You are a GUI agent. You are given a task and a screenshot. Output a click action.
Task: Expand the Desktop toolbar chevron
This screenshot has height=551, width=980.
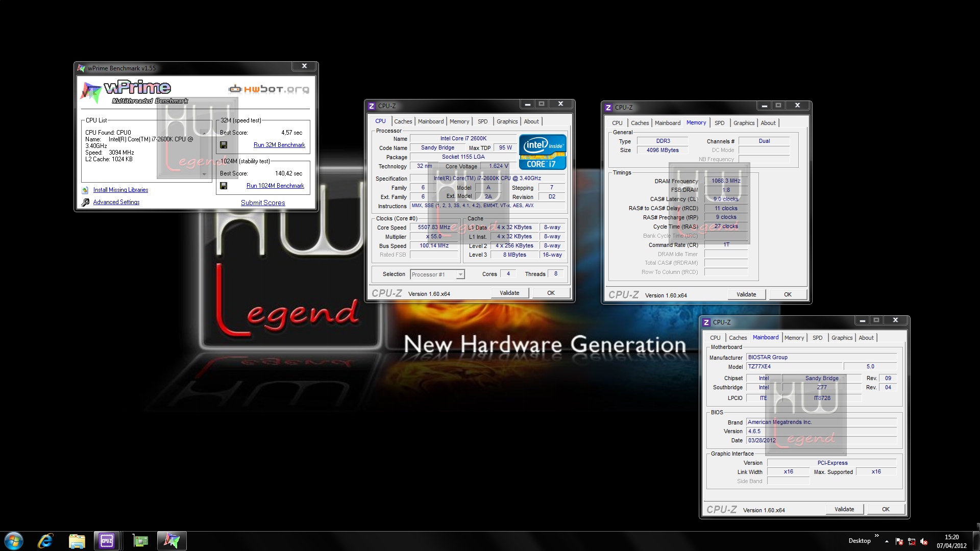click(877, 536)
